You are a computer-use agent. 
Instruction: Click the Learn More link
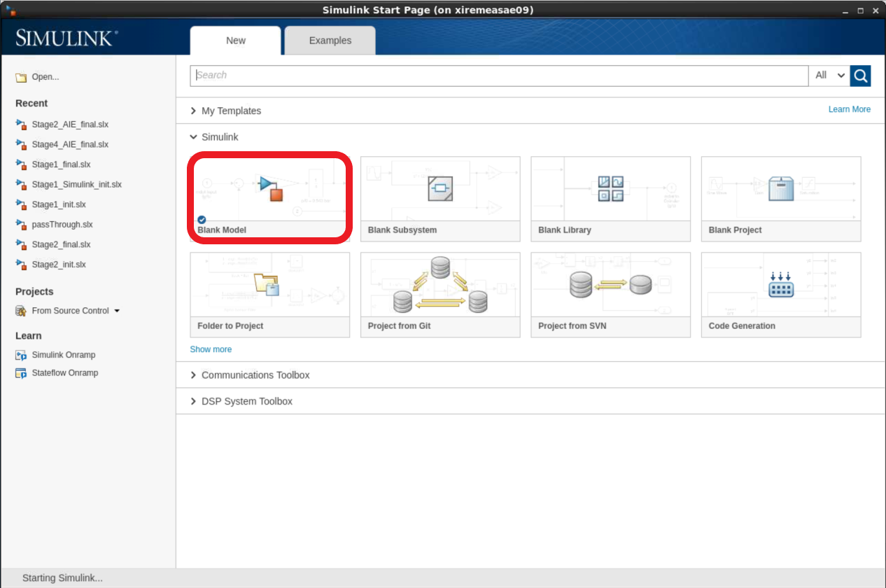(x=849, y=109)
